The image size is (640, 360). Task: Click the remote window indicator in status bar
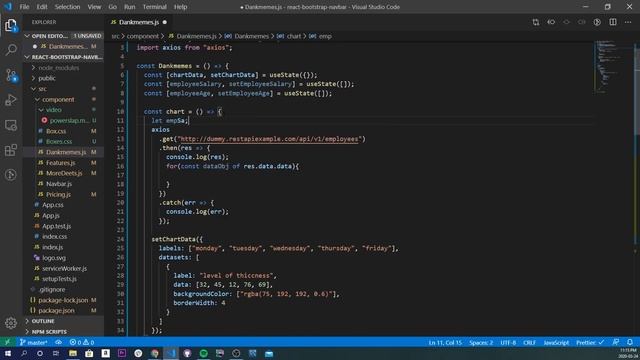(8, 342)
